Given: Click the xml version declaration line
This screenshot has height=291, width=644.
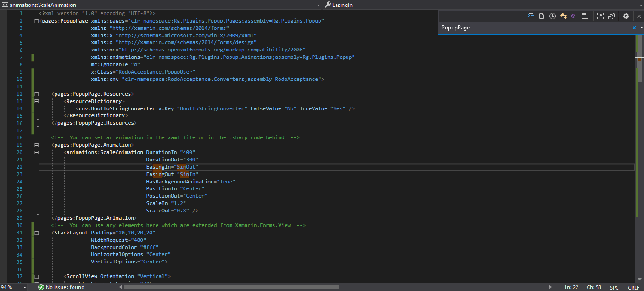Looking at the screenshot, I should point(97,13).
